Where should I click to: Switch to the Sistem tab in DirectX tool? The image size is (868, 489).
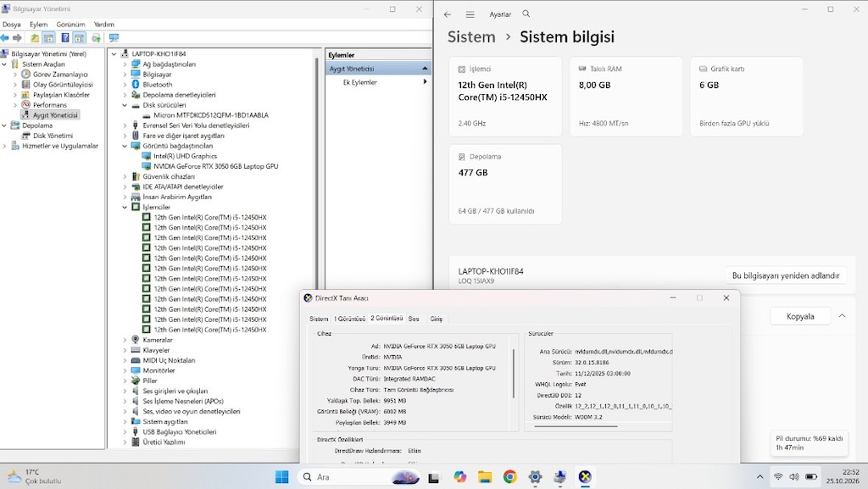point(319,320)
